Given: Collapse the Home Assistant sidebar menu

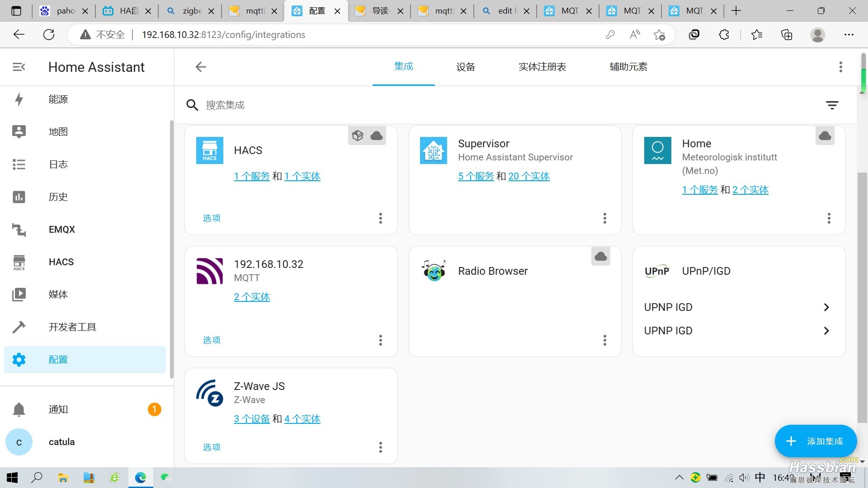Looking at the screenshot, I should 19,67.
